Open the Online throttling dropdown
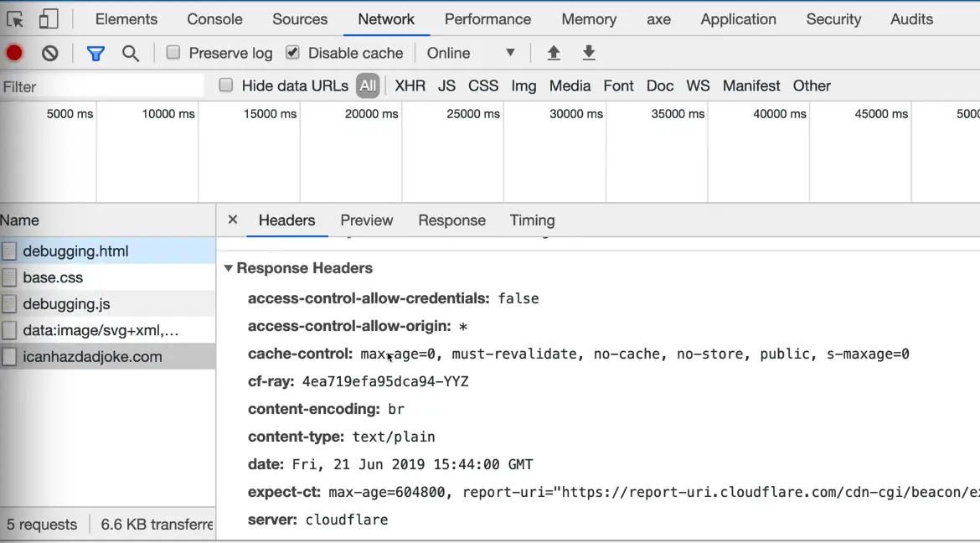The height and width of the screenshot is (543, 980). click(x=471, y=53)
